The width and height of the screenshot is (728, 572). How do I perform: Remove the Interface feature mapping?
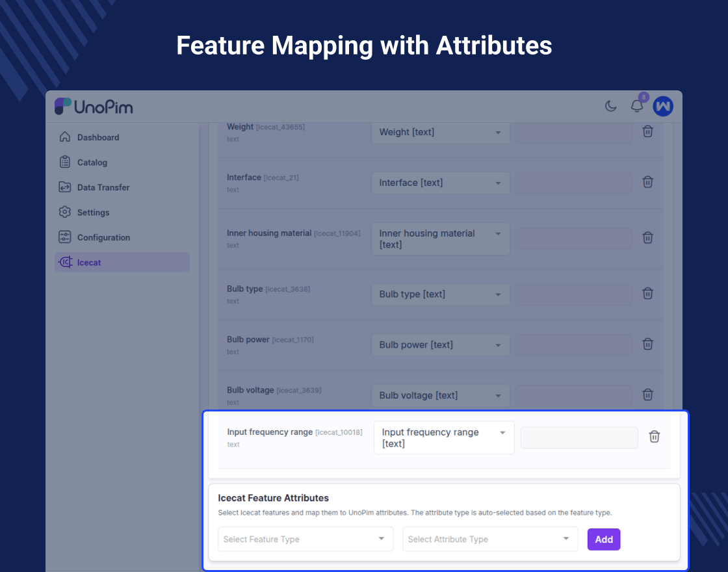coord(647,182)
